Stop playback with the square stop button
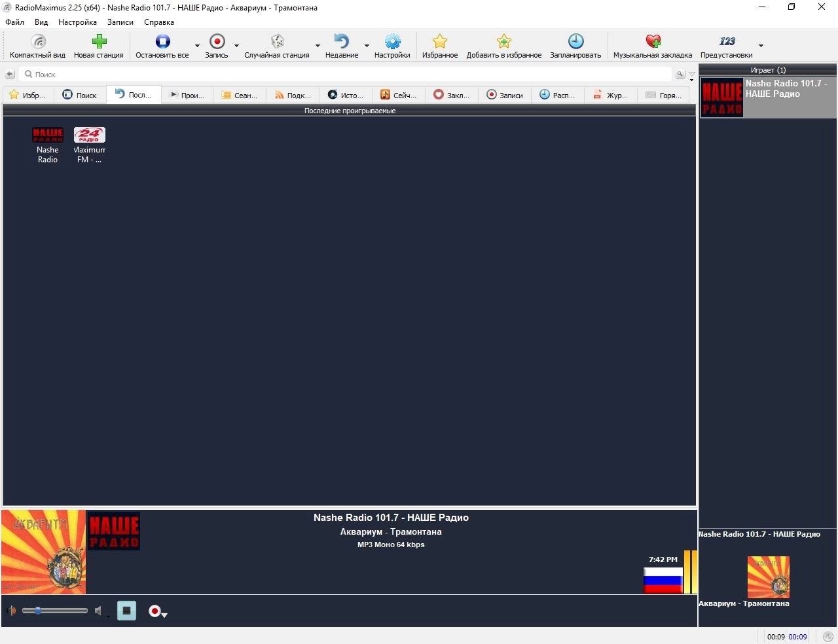 click(126, 611)
